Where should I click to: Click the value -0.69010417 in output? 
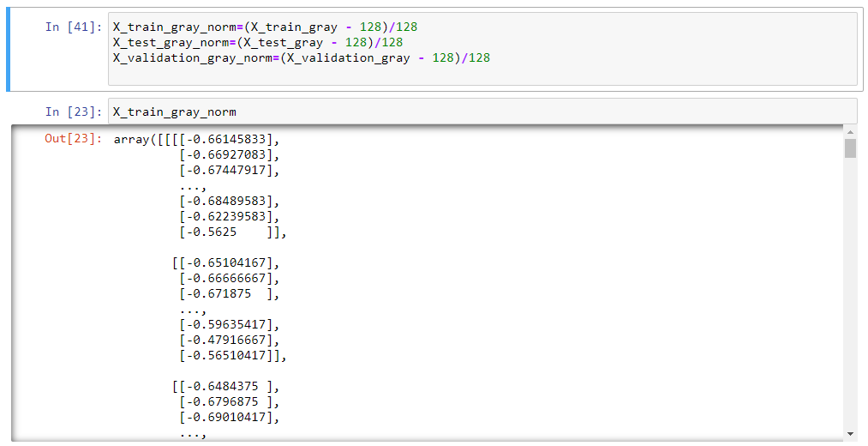pyautogui.click(x=226, y=417)
